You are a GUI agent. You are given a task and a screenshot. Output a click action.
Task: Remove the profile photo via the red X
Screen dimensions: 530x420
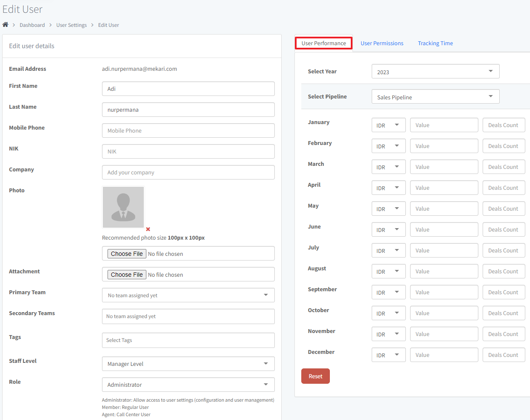147,229
